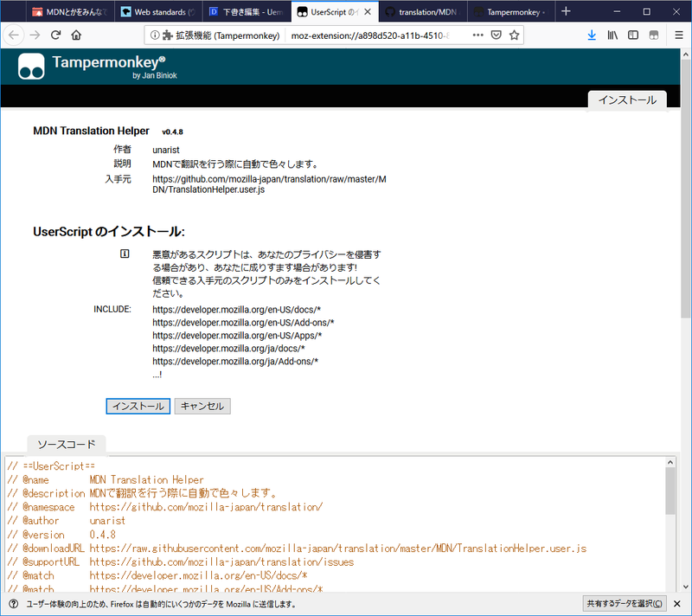Open a new tab with the plus button
Image resolution: width=692 pixels, height=616 pixels.
pyautogui.click(x=566, y=11)
